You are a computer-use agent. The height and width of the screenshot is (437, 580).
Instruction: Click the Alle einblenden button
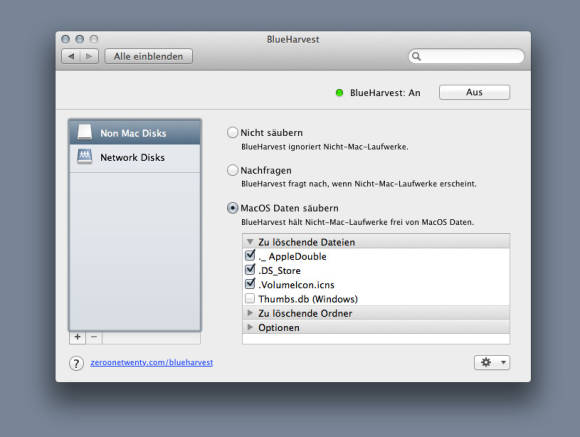point(148,56)
